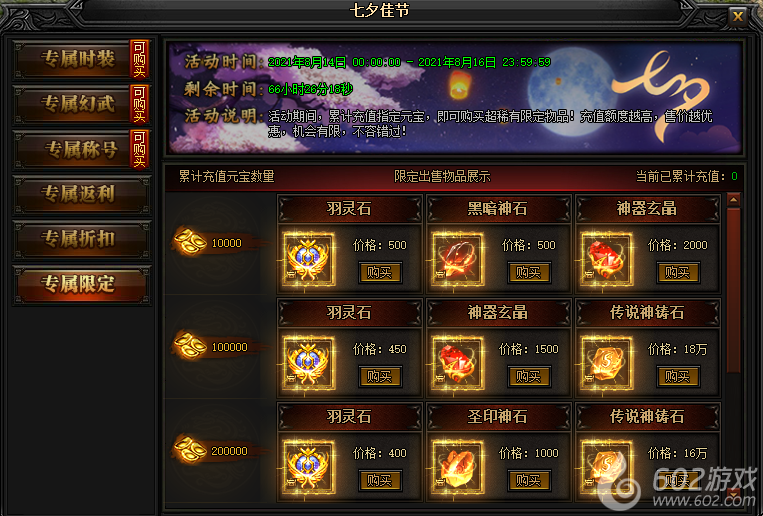Screen dimensions: 763x516
Task: Open the 专属返利 tab
Action: pos(82,195)
